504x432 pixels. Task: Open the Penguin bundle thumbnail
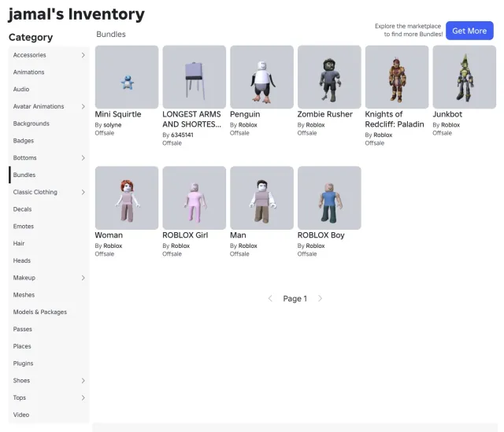click(x=261, y=77)
